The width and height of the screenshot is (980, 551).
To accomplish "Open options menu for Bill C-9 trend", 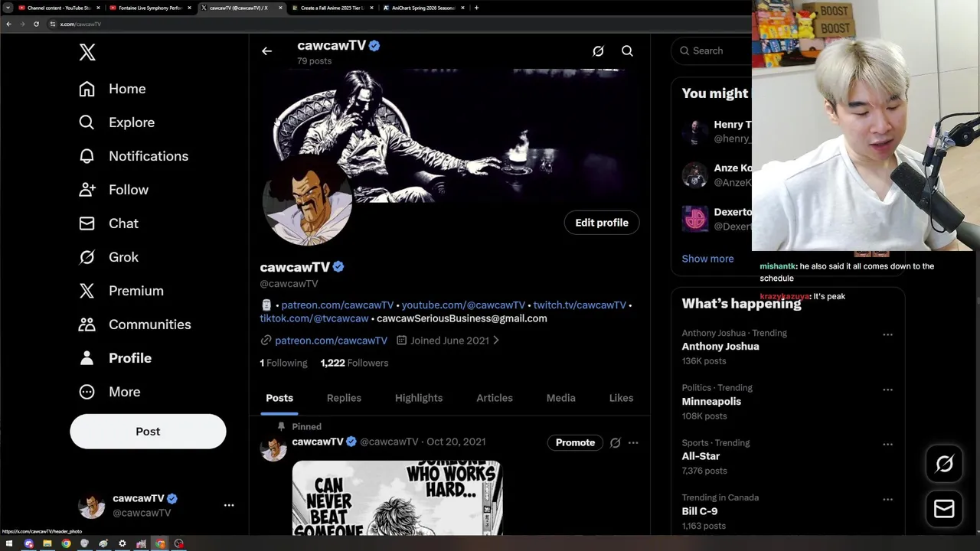I will click(887, 499).
